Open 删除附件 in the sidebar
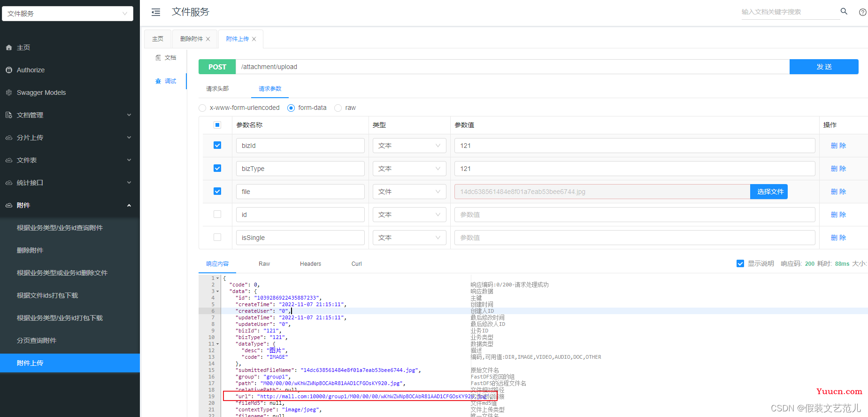Image resolution: width=868 pixels, height=417 pixels. point(70,250)
